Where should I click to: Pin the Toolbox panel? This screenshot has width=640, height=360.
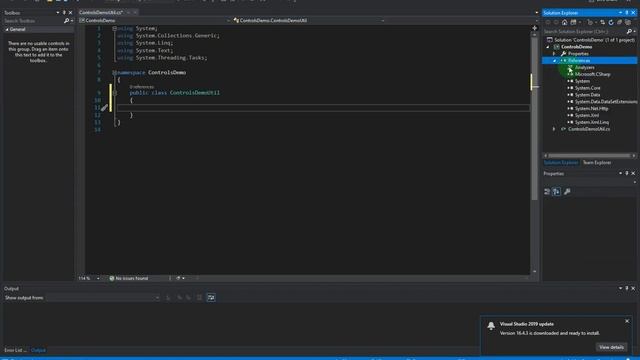coord(64,13)
